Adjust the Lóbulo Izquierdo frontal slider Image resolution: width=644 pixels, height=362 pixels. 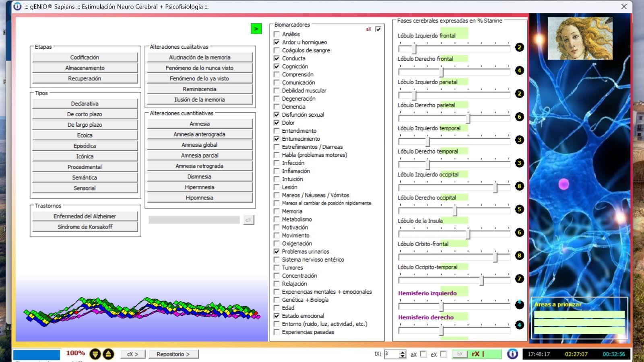tap(454, 49)
